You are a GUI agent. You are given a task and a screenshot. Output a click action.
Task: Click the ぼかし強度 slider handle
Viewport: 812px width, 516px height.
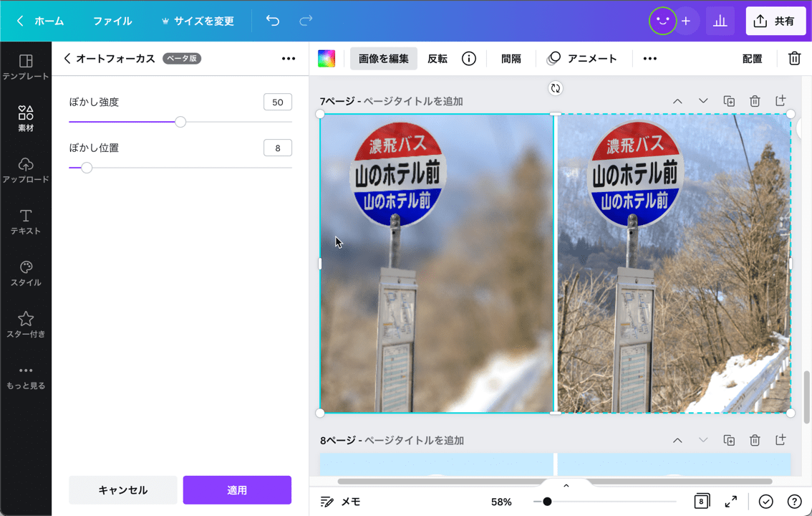[180, 122]
